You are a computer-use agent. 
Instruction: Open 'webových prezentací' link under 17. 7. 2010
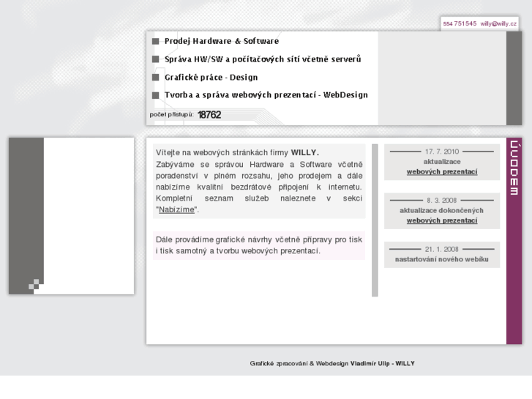coord(442,172)
